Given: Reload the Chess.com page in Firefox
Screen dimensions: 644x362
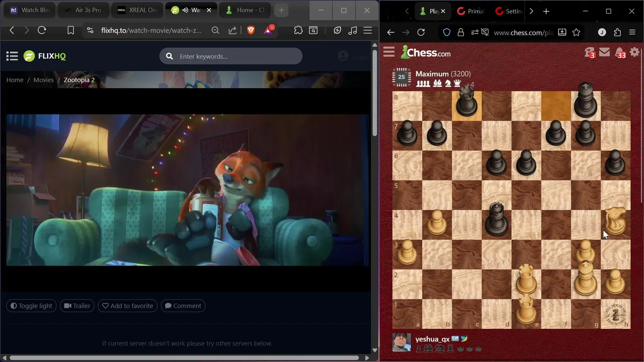Looking at the screenshot, I should pyautogui.click(x=421, y=32).
